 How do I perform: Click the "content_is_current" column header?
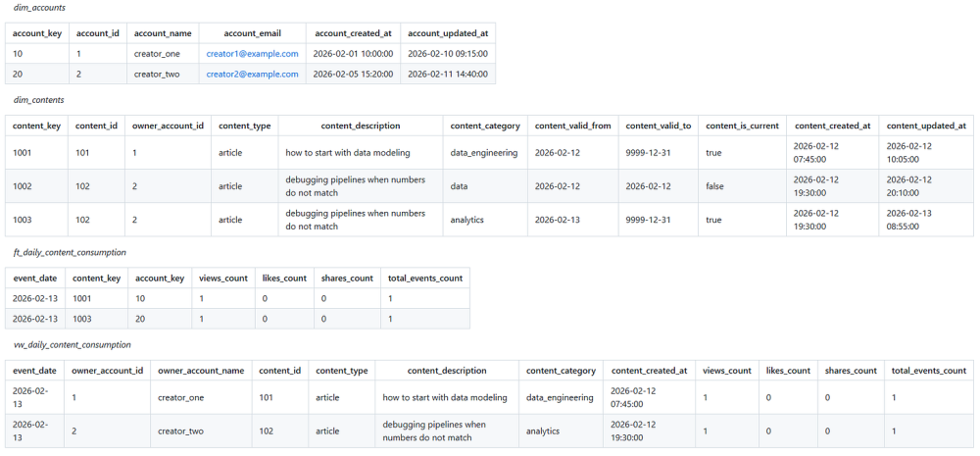point(742,126)
